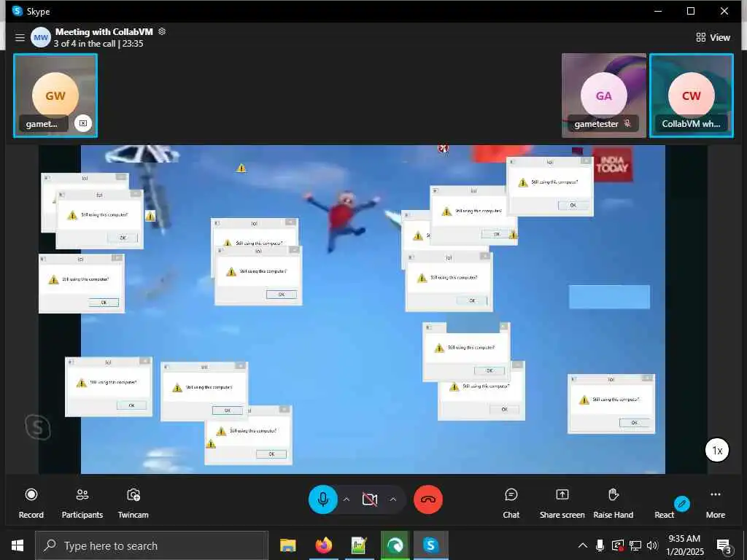This screenshot has width=747, height=560.
Task: Select the GA gametester participant tile
Action: 603,96
